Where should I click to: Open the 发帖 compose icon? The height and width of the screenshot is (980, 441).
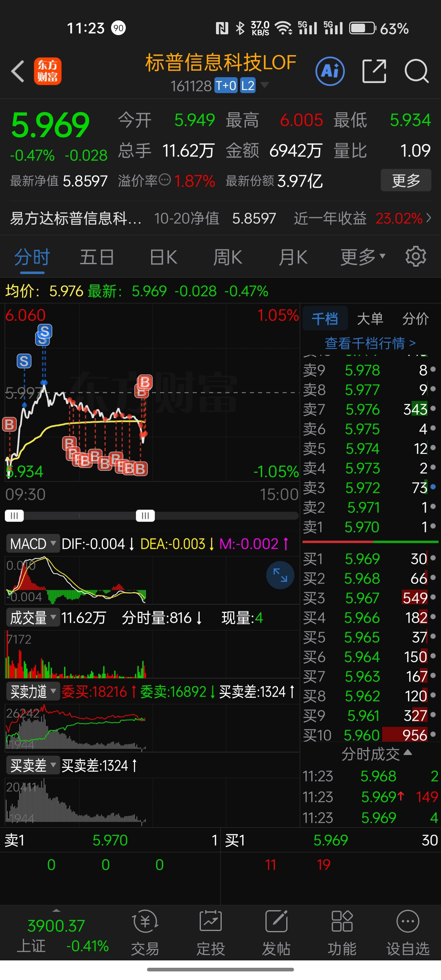(276, 921)
